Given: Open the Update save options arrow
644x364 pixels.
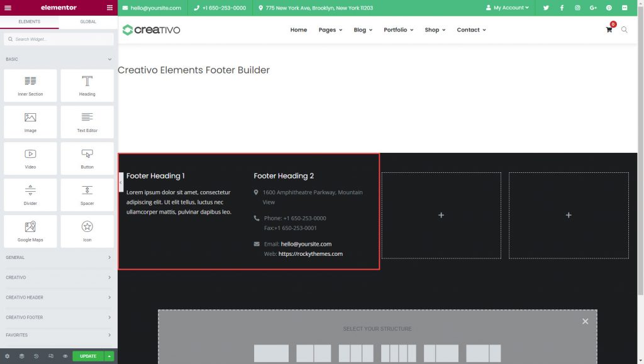Looking at the screenshot, I should point(109,356).
